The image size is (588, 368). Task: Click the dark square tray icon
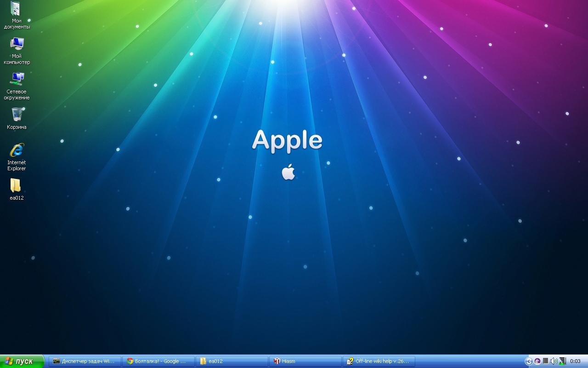click(x=545, y=361)
